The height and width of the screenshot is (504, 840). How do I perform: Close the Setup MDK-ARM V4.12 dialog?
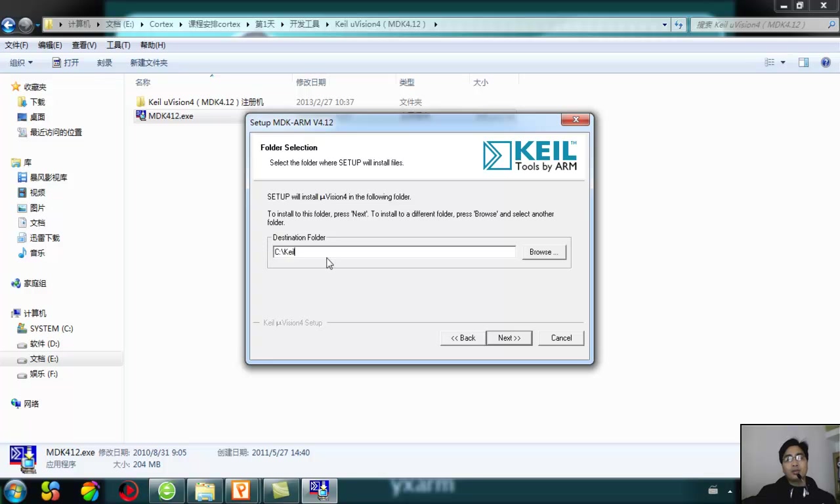click(x=576, y=119)
